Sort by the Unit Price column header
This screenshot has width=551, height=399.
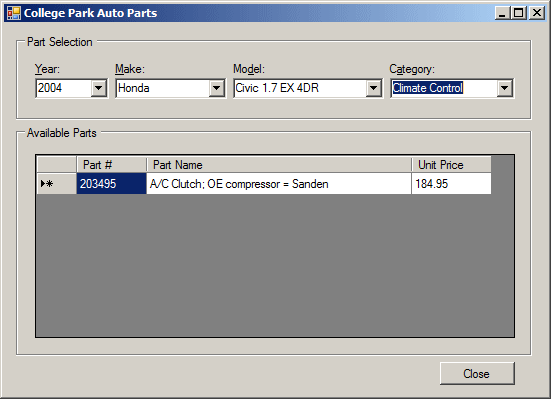tap(451, 165)
